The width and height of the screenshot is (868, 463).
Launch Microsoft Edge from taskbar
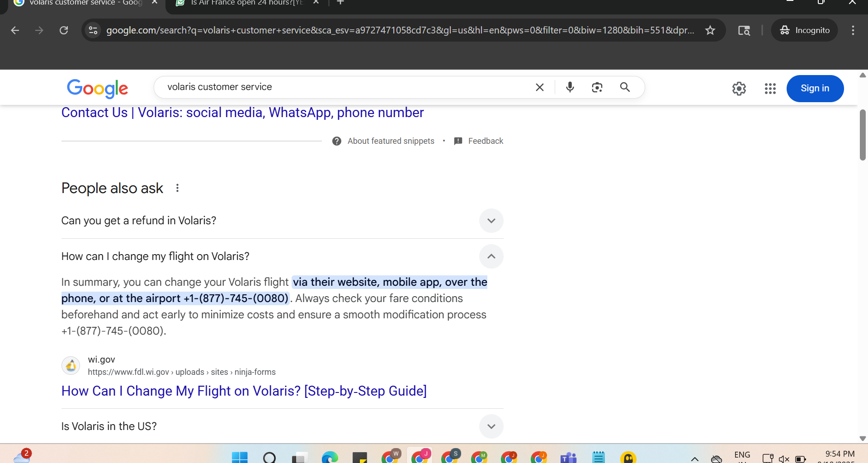click(x=330, y=458)
